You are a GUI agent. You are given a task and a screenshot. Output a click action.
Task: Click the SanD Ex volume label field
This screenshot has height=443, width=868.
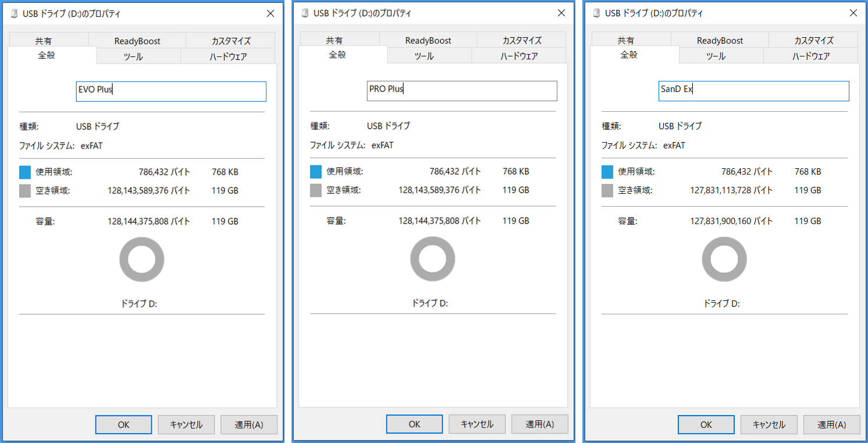click(x=754, y=91)
